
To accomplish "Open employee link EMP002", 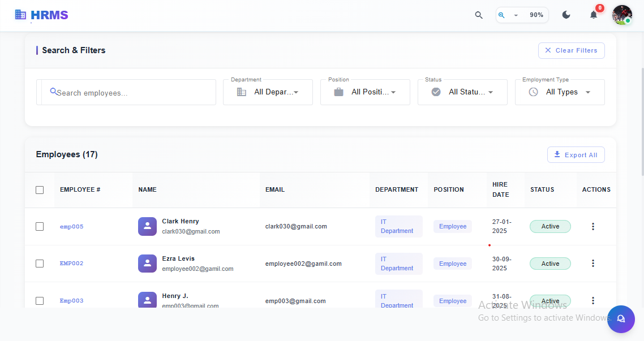I will [x=71, y=264].
